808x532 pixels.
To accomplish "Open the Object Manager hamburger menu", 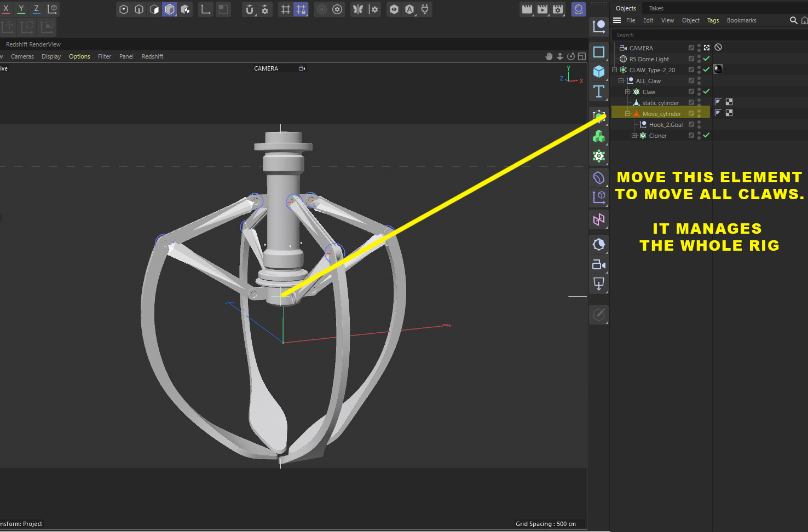I will (x=617, y=20).
